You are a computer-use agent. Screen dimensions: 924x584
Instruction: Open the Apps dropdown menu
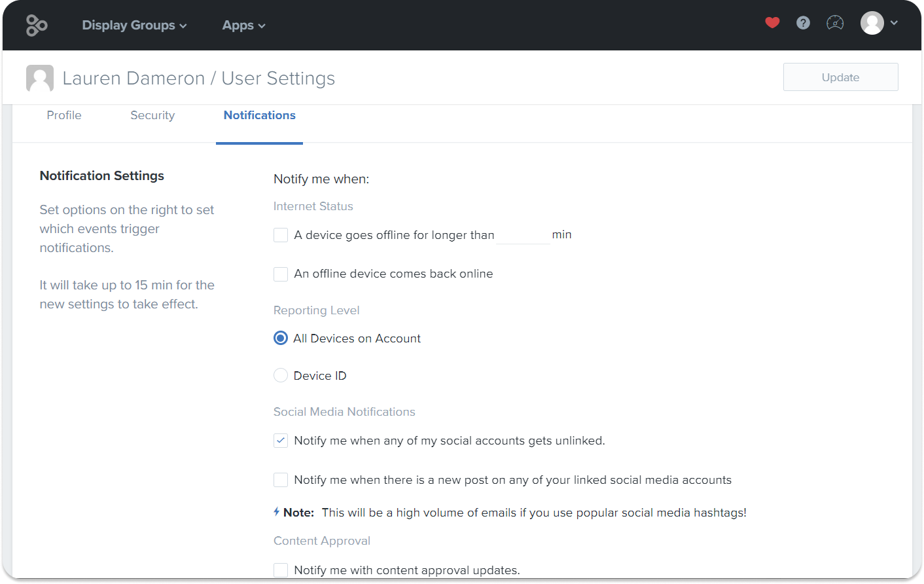pos(243,26)
